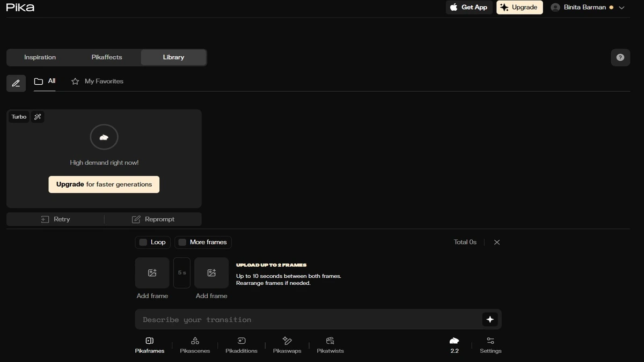Select the Pikascenes tool
Screen dimensions: 644x362
pyautogui.click(x=195, y=345)
